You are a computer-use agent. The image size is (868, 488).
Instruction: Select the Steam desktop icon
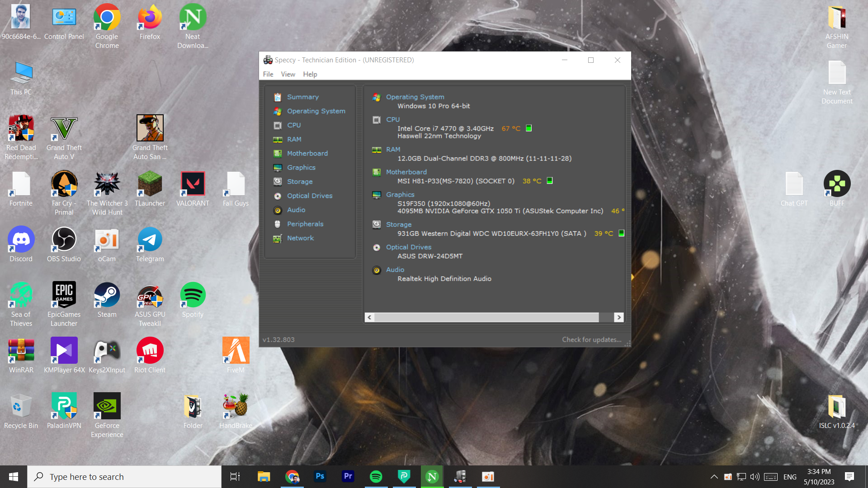107,300
